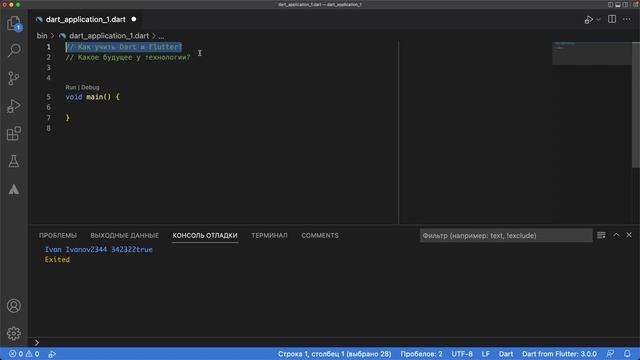Click the unsaved changes dot on tab
The height and width of the screenshot is (360, 640).
click(134, 19)
